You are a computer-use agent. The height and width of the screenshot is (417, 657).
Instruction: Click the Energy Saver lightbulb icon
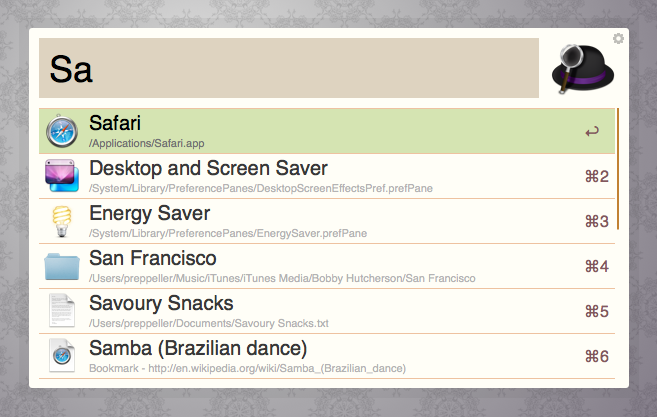coord(62,221)
